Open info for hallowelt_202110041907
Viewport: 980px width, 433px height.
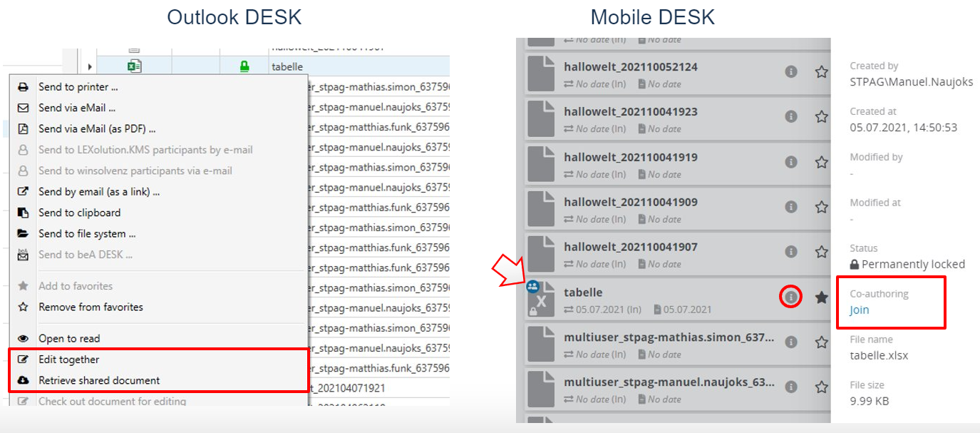pos(790,252)
